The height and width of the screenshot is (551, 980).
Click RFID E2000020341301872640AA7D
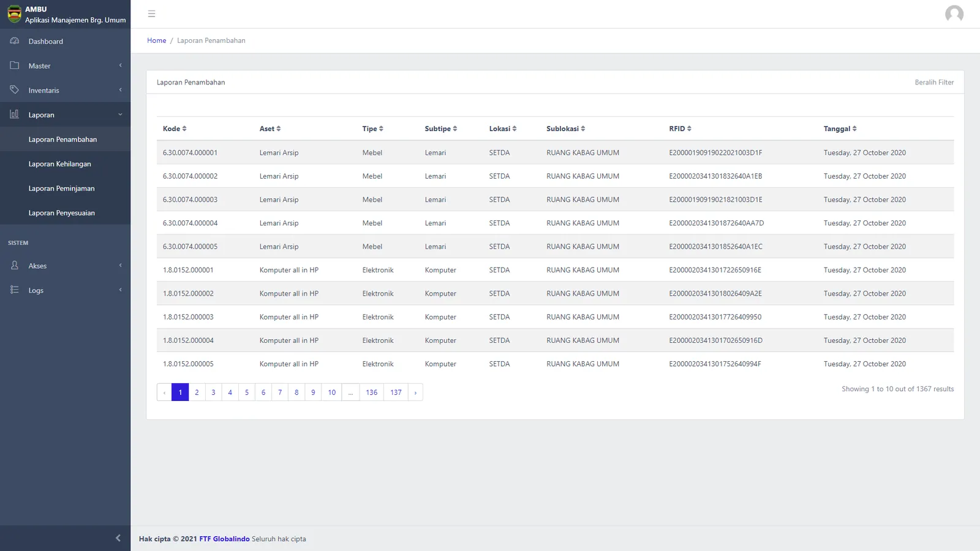tap(717, 223)
